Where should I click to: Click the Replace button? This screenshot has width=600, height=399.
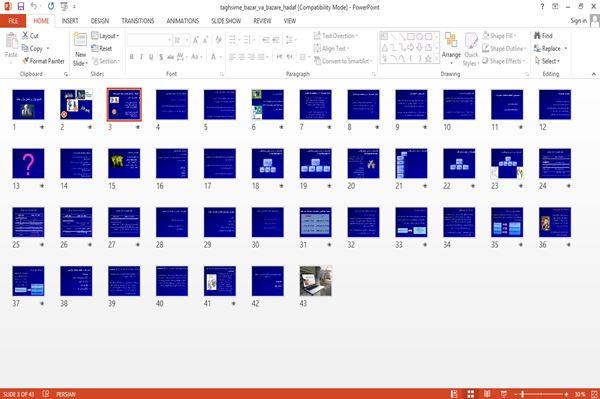[x=550, y=48]
